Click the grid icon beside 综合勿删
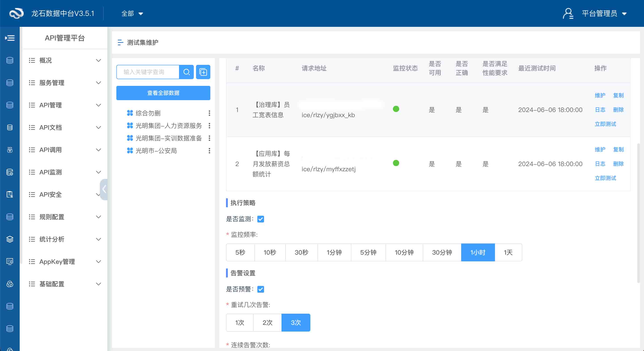644x351 pixels. pos(130,113)
